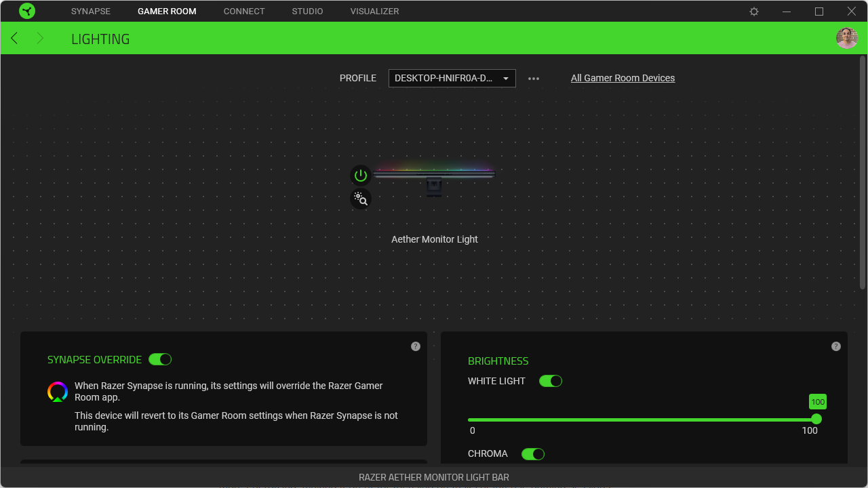
Task: Open help for Synapse Override panel
Action: (416, 346)
